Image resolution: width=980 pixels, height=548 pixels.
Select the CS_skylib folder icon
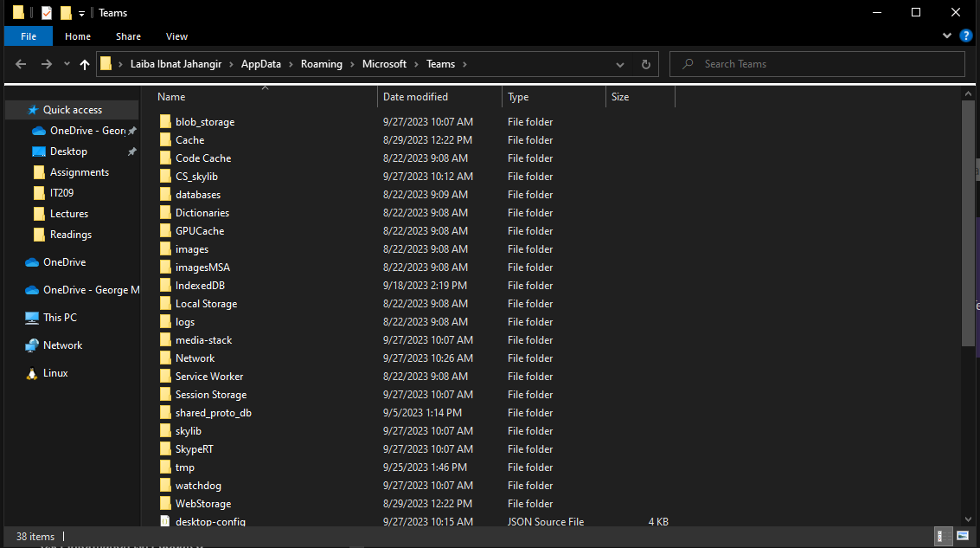(165, 176)
